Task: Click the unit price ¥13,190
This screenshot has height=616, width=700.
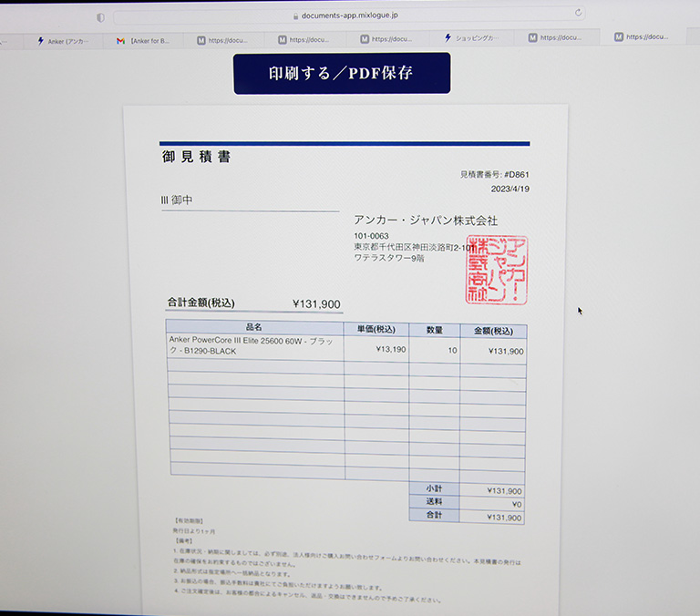Action: pyautogui.click(x=391, y=349)
